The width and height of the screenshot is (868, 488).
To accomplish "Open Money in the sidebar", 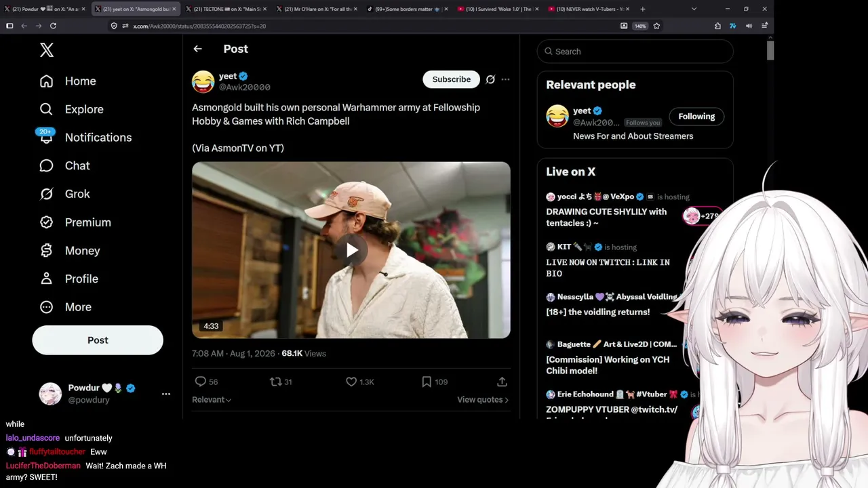I will [x=70, y=251].
